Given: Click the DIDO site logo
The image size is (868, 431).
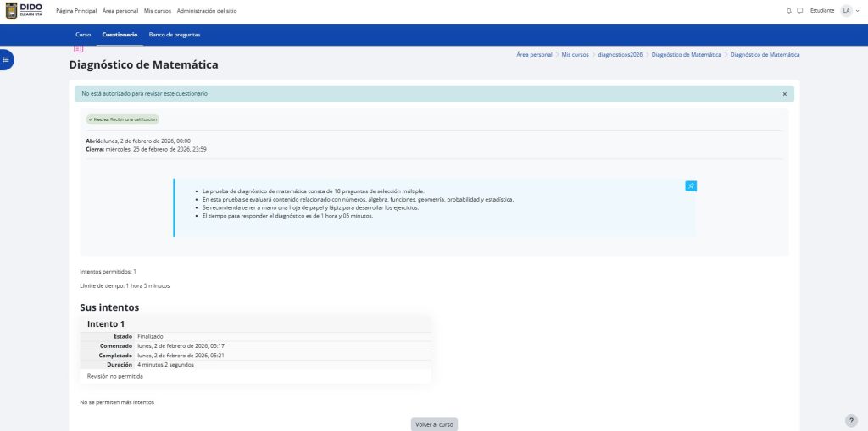Looking at the screenshot, I should [24, 10].
